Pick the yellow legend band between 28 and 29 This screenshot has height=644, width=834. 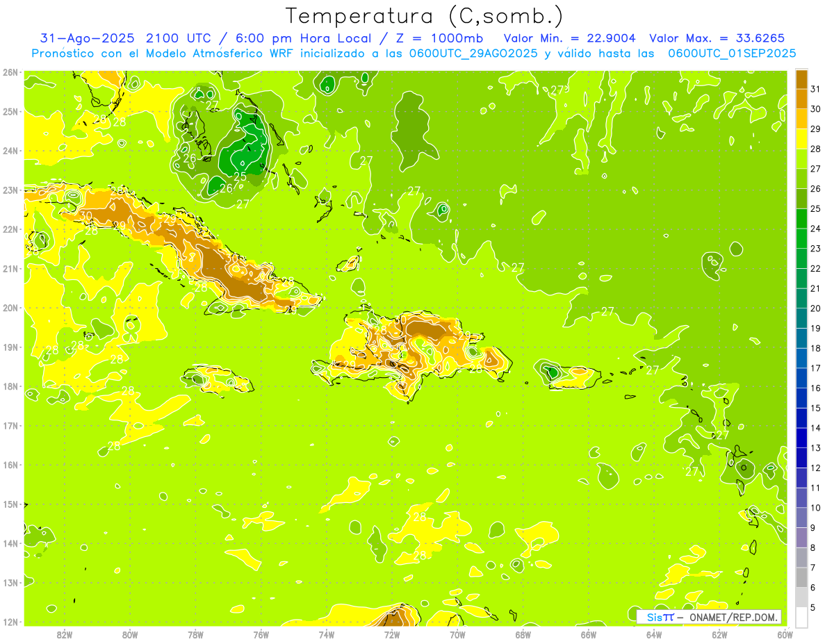(x=801, y=138)
